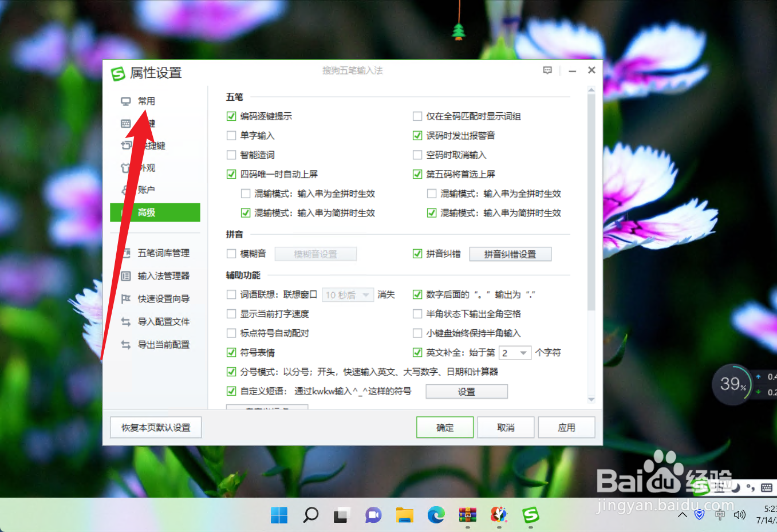This screenshot has height=532, width=777.
Task: Open taskbar Search
Action: pos(310,515)
